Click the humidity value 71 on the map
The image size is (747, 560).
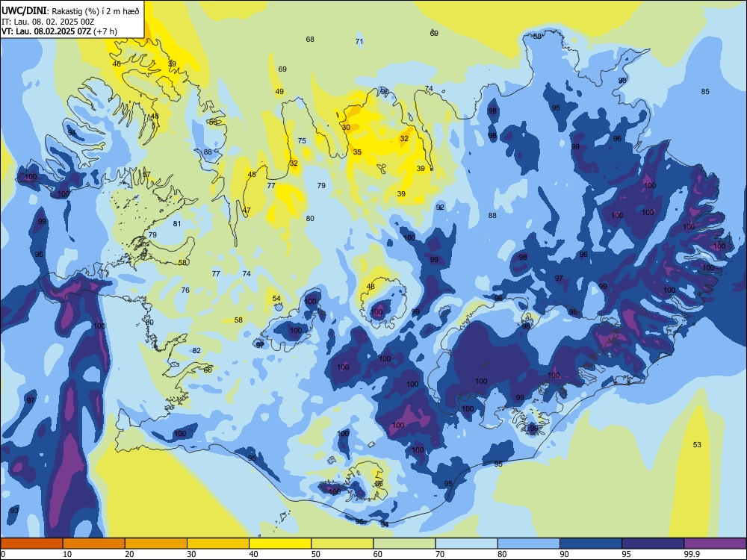pos(359,41)
